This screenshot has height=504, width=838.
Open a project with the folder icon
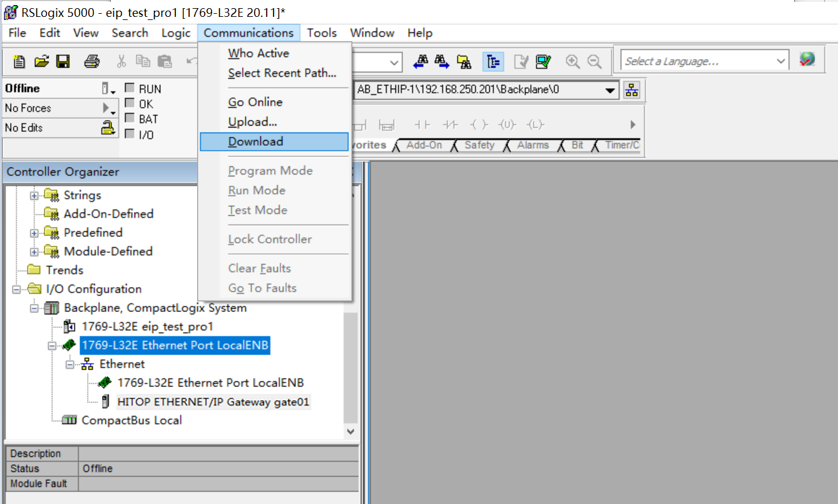click(41, 61)
